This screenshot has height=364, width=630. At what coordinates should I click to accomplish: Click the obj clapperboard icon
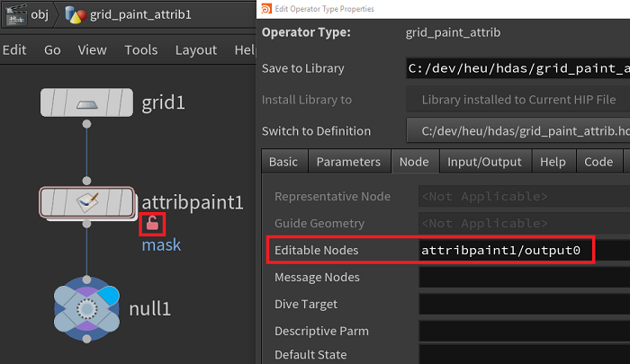pyautogui.click(x=15, y=15)
